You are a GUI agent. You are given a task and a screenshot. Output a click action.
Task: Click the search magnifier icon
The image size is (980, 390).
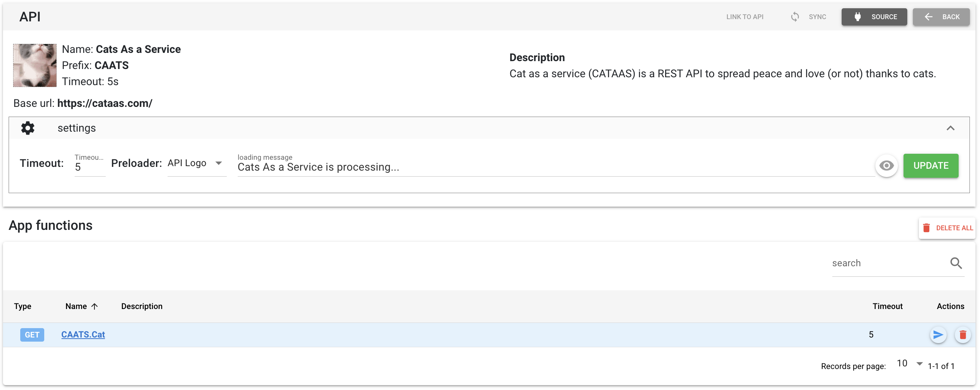point(956,263)
